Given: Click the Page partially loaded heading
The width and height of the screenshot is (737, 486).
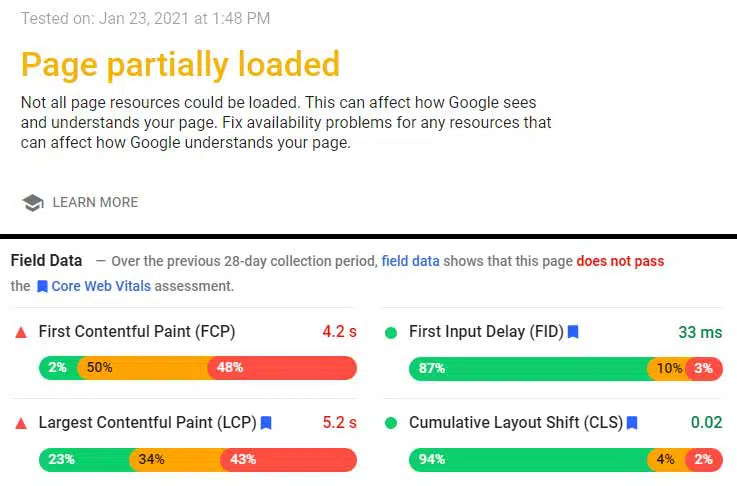Looking at the screenshot, I should coord(180,64).
